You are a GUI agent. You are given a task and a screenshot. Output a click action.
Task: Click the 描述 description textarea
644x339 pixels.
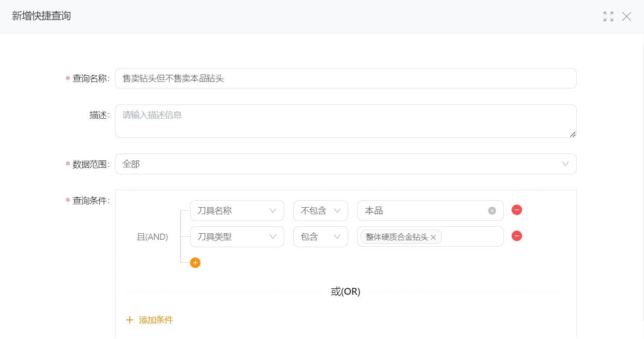345,121
